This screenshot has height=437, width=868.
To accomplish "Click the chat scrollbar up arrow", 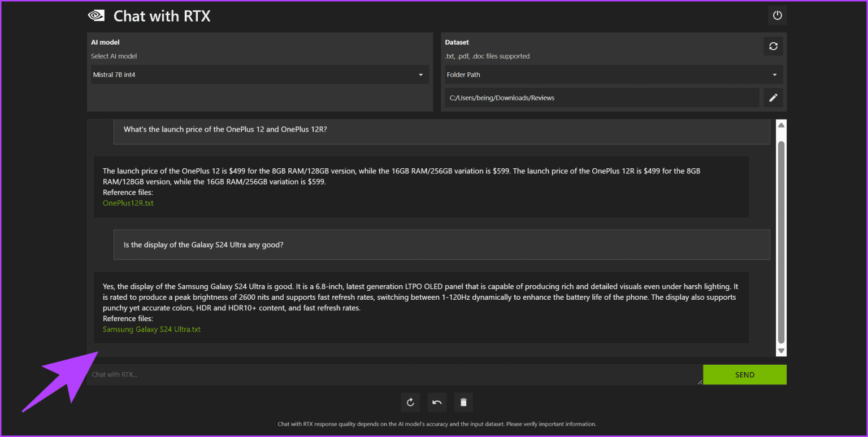I will 781,125.
